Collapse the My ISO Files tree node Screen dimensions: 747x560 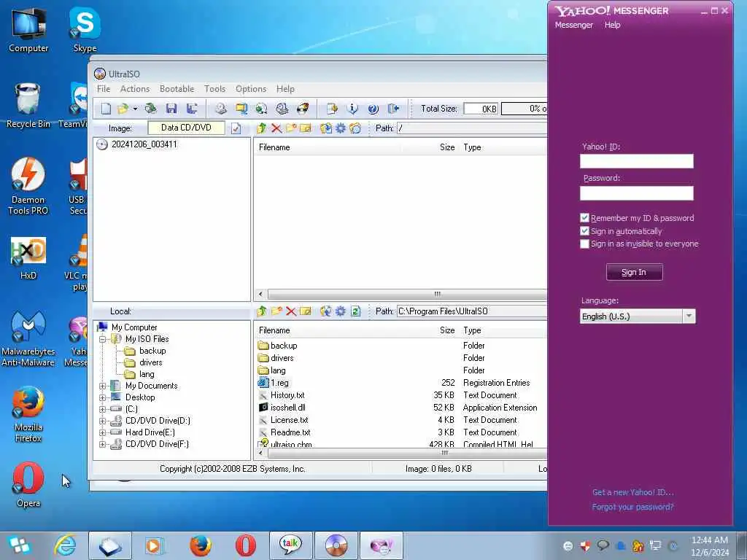point(102,339)
